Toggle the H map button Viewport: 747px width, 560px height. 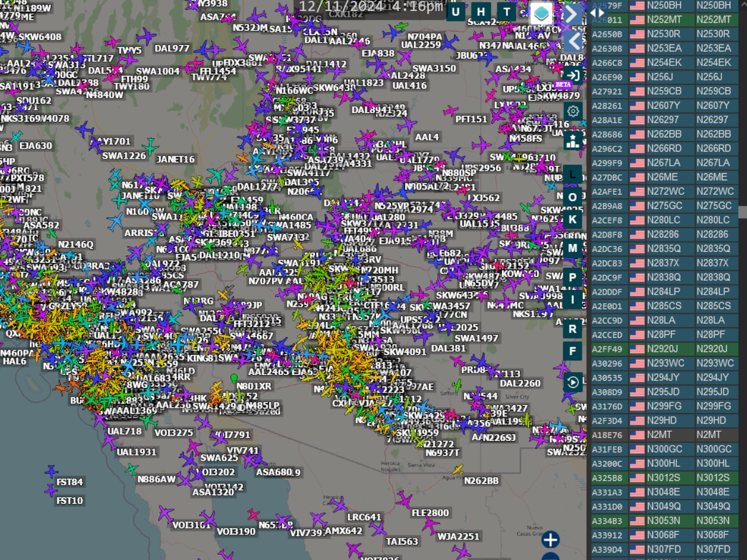[x=481, y=12]
